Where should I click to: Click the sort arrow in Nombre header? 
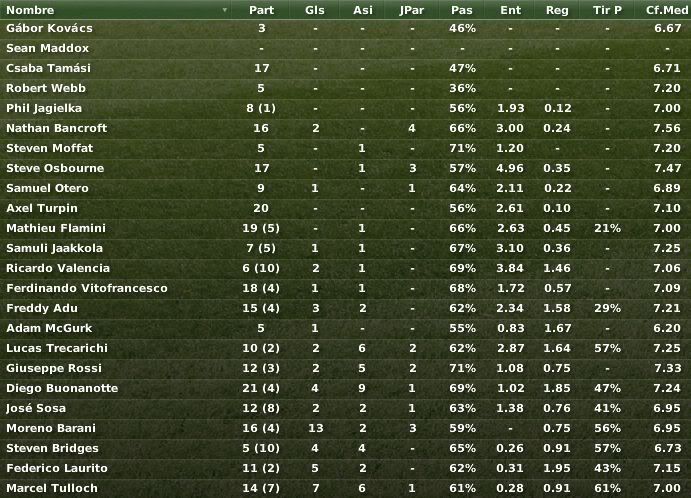click(x=225, y=10)
